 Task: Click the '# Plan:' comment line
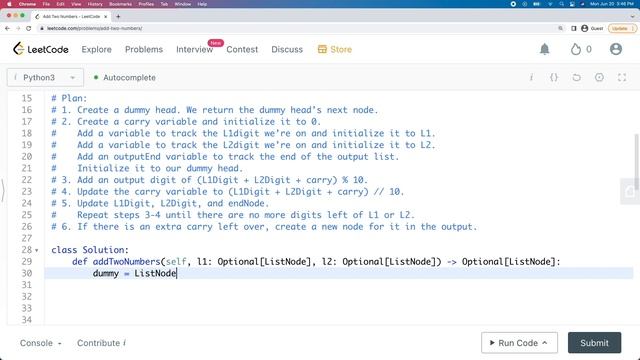[x=69, y=98]
